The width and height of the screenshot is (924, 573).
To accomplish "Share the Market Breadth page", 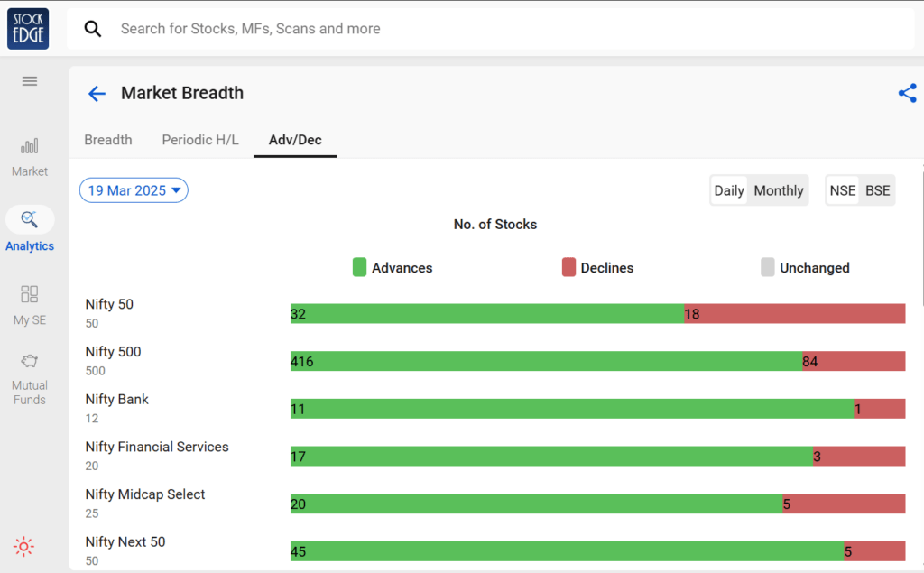I will click(907, 93).
